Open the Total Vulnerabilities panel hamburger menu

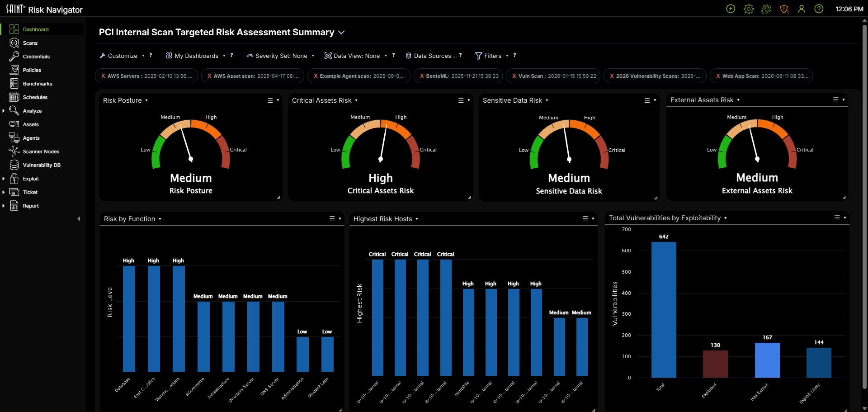pyautogui.click(x=837, y=218)
